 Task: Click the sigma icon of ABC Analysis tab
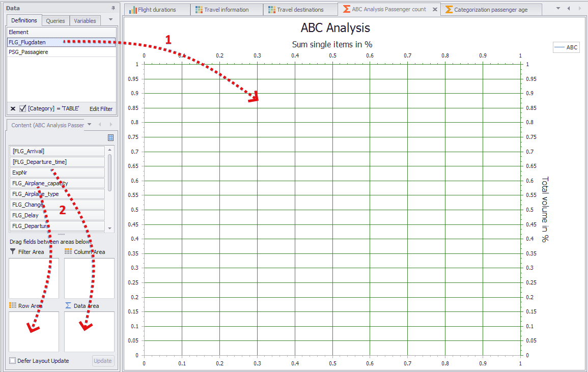click(347, 9)
